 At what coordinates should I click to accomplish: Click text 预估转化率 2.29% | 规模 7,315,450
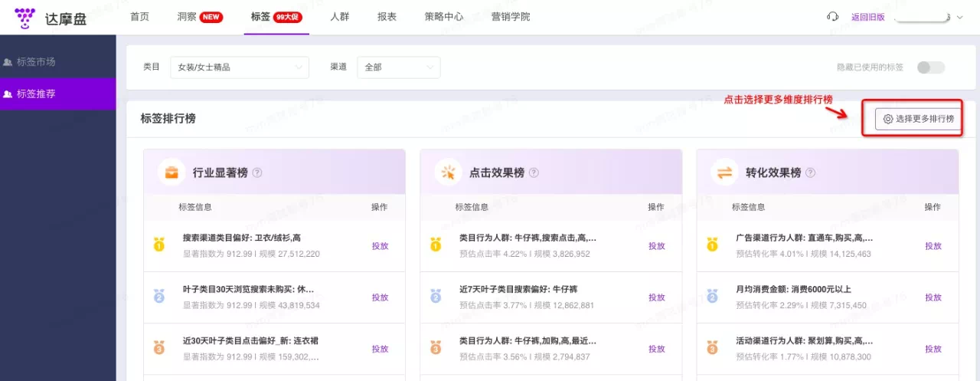pos(801,305)
